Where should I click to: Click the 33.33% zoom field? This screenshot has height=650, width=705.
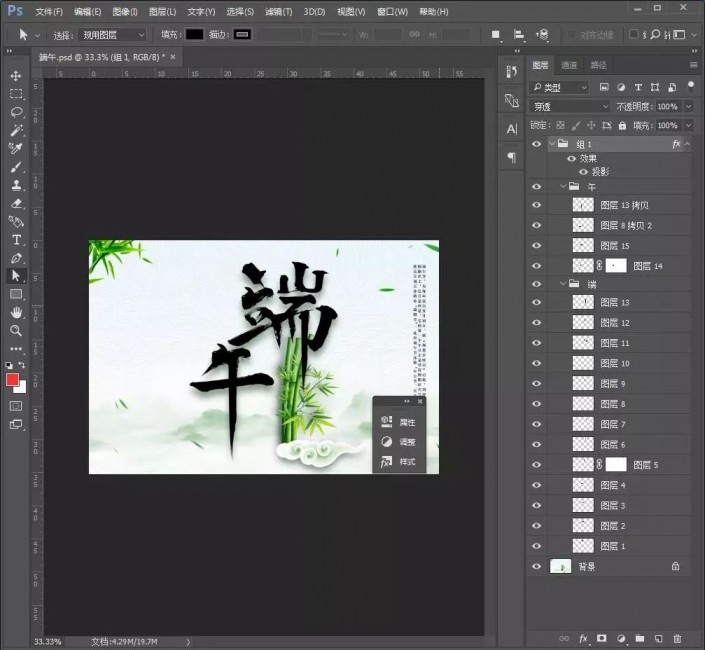47,641
